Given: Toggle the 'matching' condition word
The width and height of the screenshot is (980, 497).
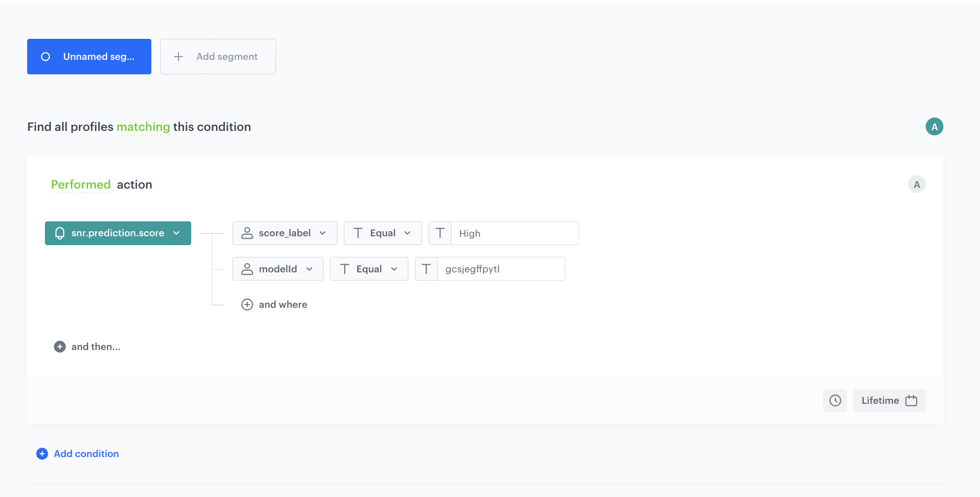Looking at the screenshot, I should click(143, 127).
